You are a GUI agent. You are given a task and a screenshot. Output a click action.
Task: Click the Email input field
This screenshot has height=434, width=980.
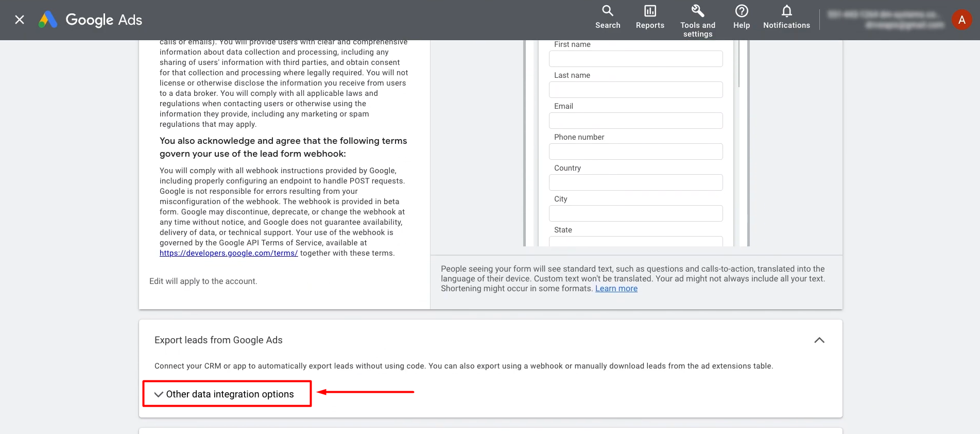coord(635,121)
